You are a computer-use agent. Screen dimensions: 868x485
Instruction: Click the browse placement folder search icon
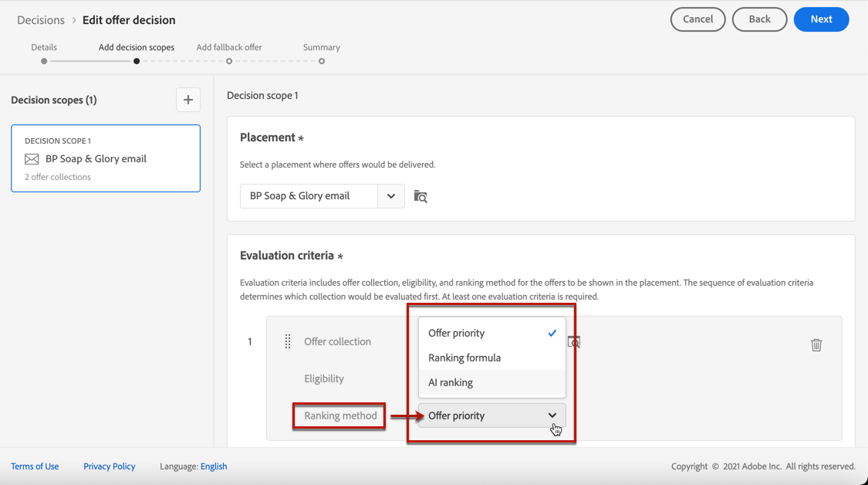(x=420, y=196)
